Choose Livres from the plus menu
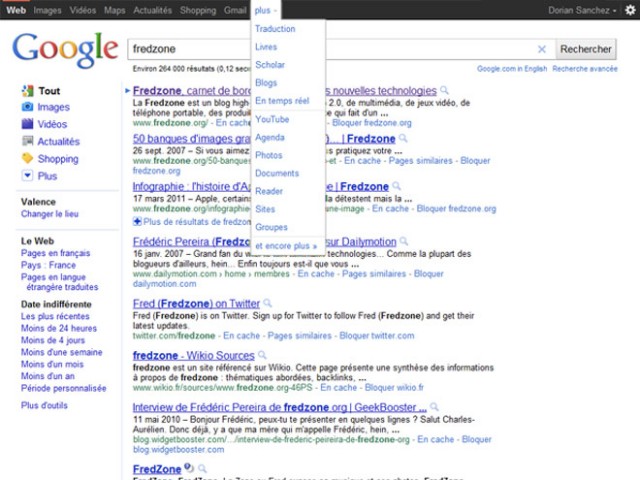 [x=266, y=47]
